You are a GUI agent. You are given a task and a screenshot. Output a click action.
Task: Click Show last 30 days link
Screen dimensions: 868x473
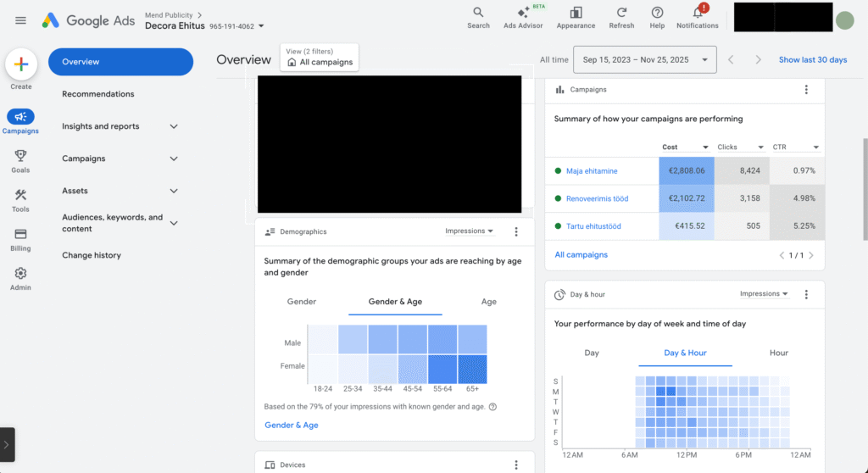click(812, 60)
